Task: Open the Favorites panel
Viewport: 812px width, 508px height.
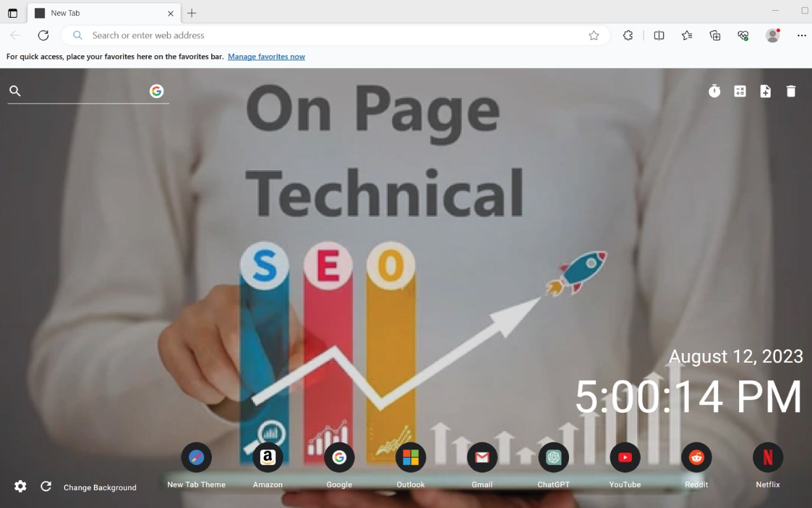Action: pos(687,36)
